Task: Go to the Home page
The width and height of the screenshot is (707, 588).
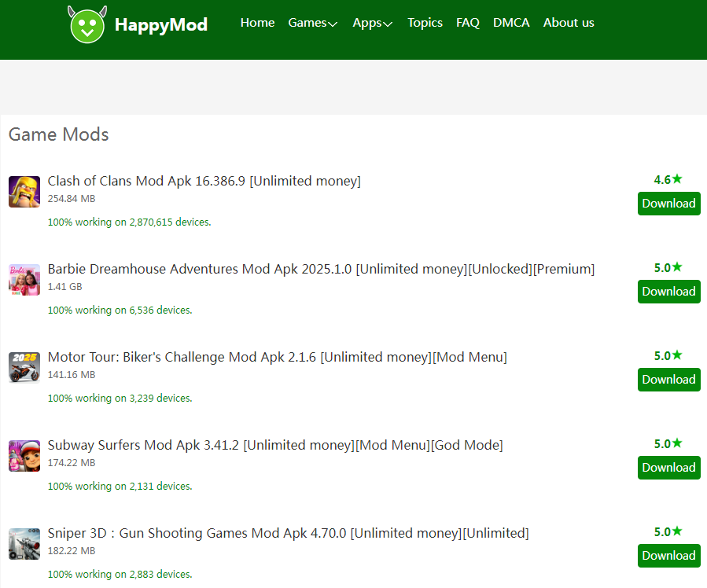Action: (x=257, y=23)
